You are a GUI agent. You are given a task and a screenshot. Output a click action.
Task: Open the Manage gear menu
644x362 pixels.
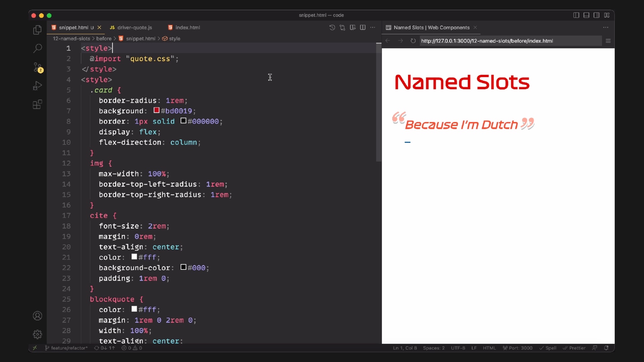coord(37,334)
